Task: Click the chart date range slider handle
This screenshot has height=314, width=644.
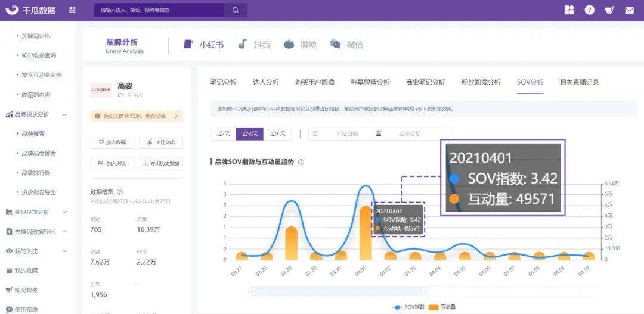Action: pyautogui.click(x=425, y=291)
